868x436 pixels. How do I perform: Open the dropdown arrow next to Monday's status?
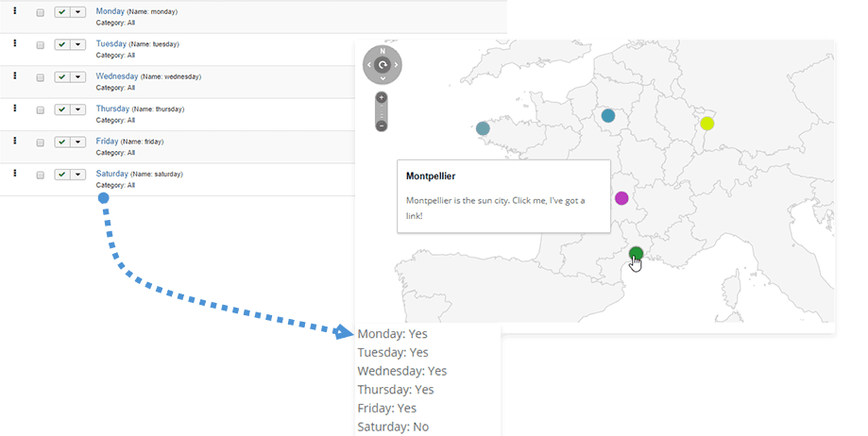pyautogui.click(x=78, y=12)
